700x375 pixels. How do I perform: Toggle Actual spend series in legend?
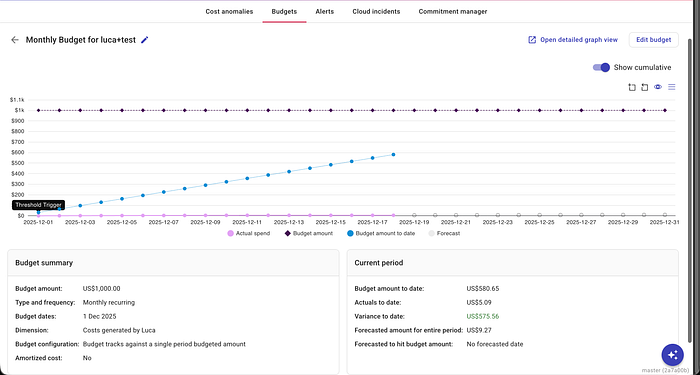coord(249,233)
